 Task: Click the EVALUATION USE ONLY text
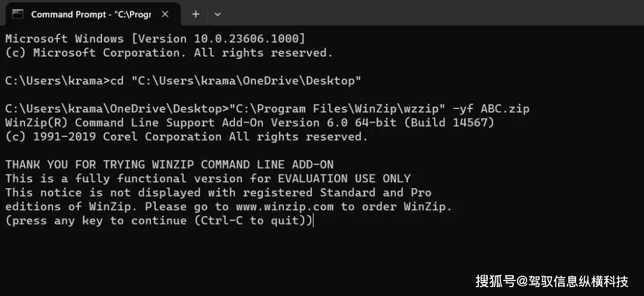coord(344,179)
